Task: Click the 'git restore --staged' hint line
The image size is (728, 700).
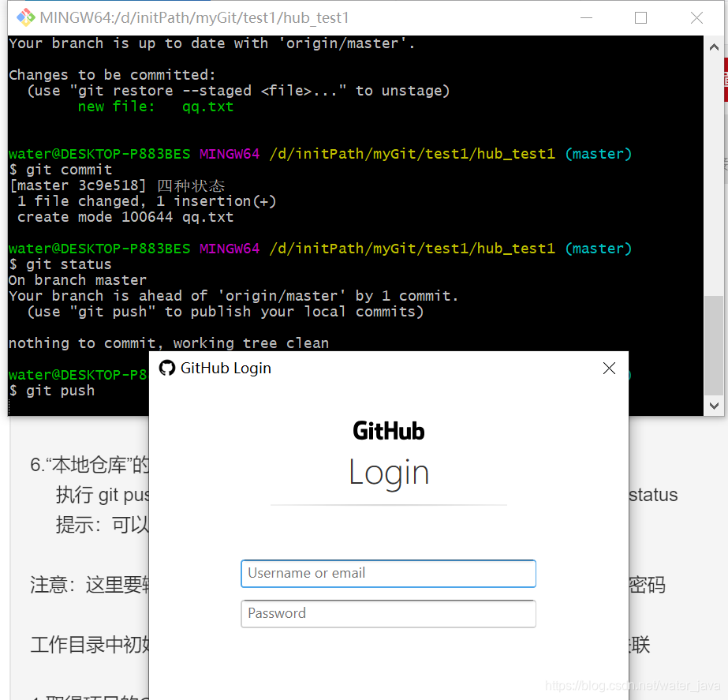Action: 238,91
